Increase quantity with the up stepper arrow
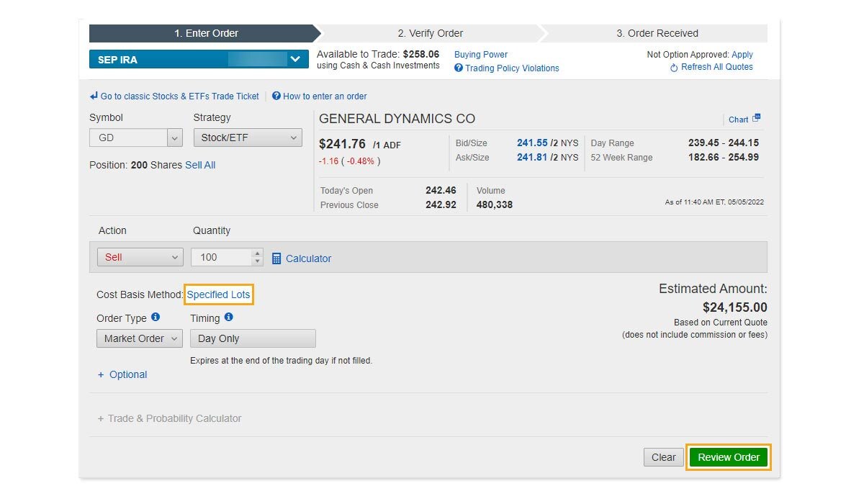 coord(258,253)
